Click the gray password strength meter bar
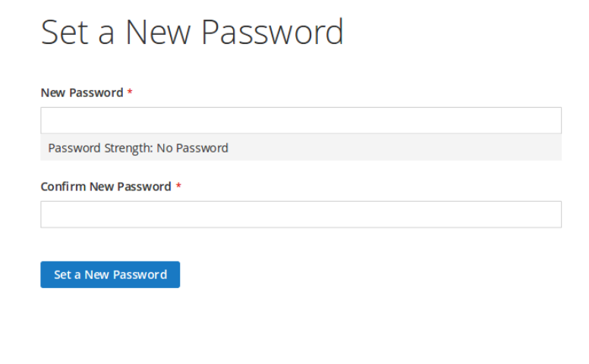589x364 pixels. point(301,147)
